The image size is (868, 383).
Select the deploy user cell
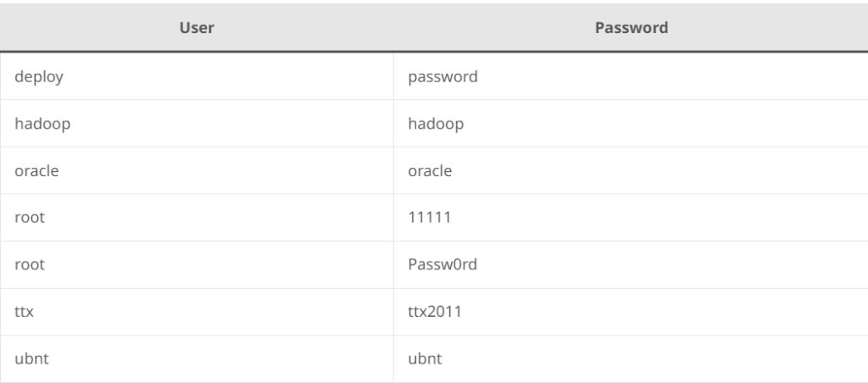(x=197, y=76)
